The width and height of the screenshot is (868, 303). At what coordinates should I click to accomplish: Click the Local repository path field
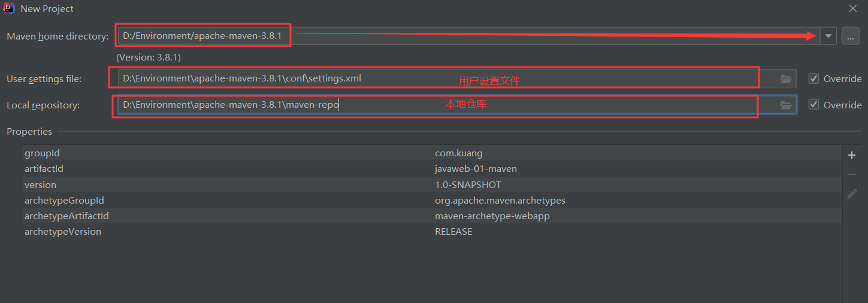coord(457,105)
